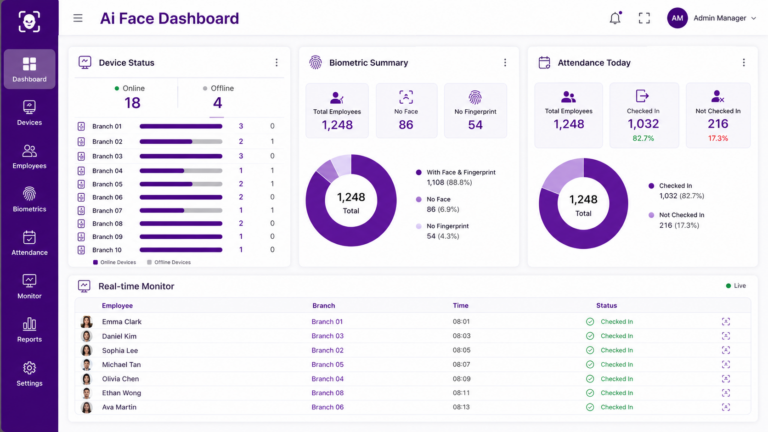Click the Attendance Today calendar icon

pos(544,62)
